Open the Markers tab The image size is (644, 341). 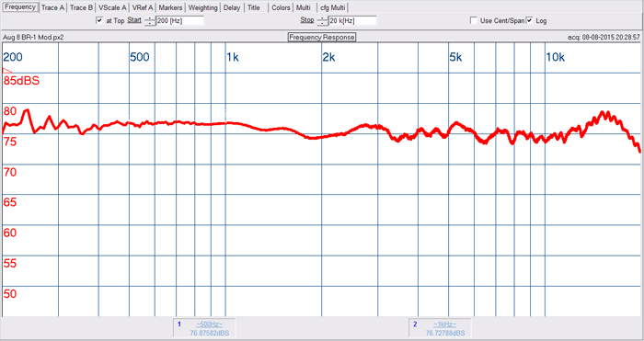(170, 7)
